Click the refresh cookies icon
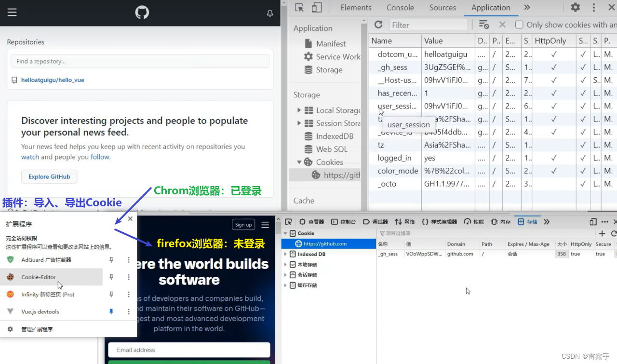Screen dimensions: 617x364 [x=378, y=25]
